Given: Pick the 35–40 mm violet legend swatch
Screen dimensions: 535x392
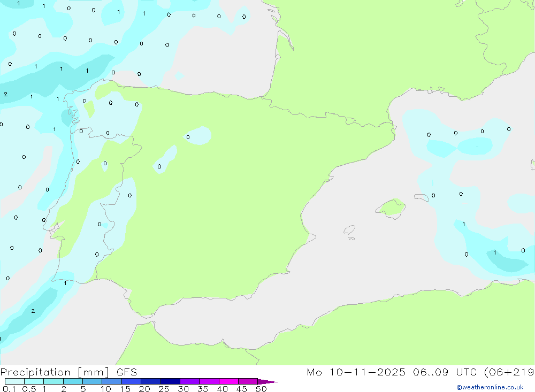Looking at the screenshot, I should point(209,381).
